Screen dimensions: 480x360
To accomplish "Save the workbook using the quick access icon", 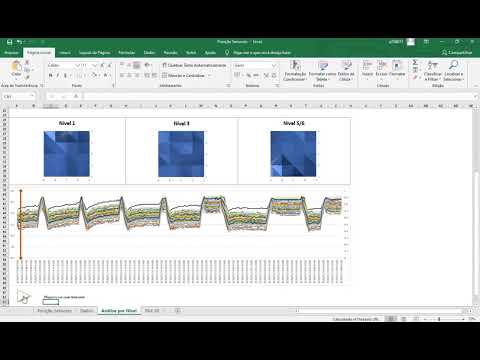I will click(x=10, y=42).
